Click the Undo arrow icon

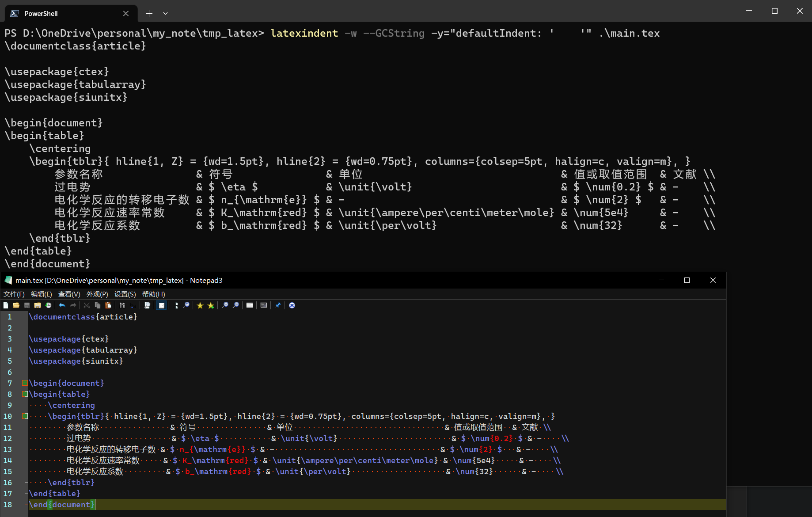(x=62, y=305)
